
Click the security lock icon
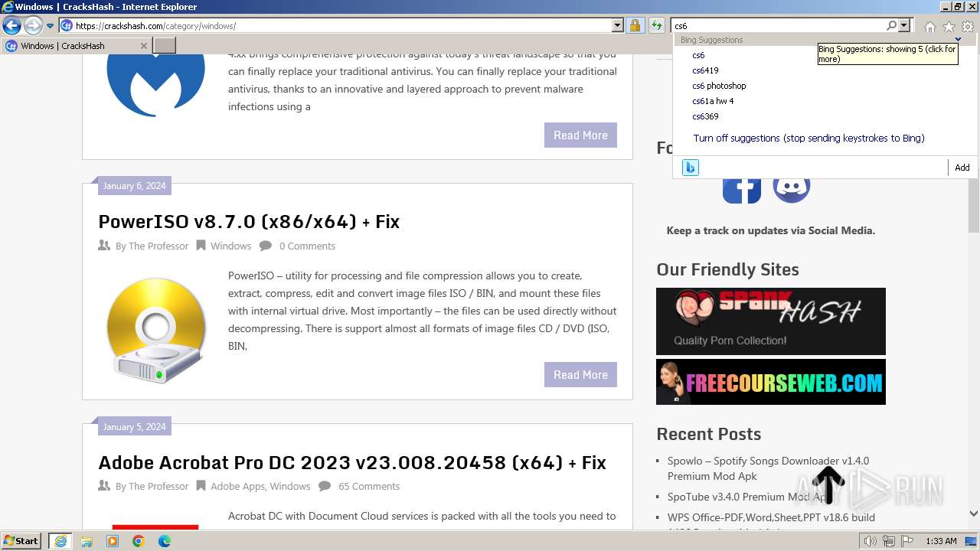tap(635, 26)
